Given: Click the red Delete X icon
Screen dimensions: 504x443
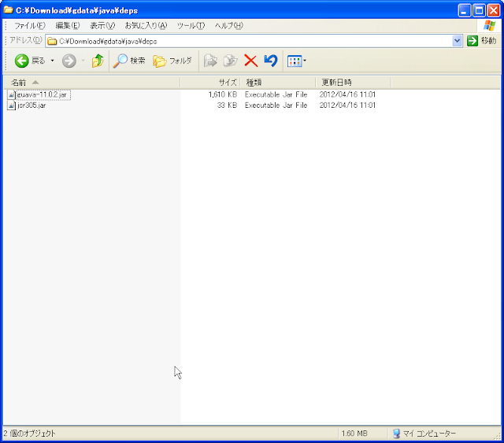Looking at the screenshot, I should click(250, 61).
